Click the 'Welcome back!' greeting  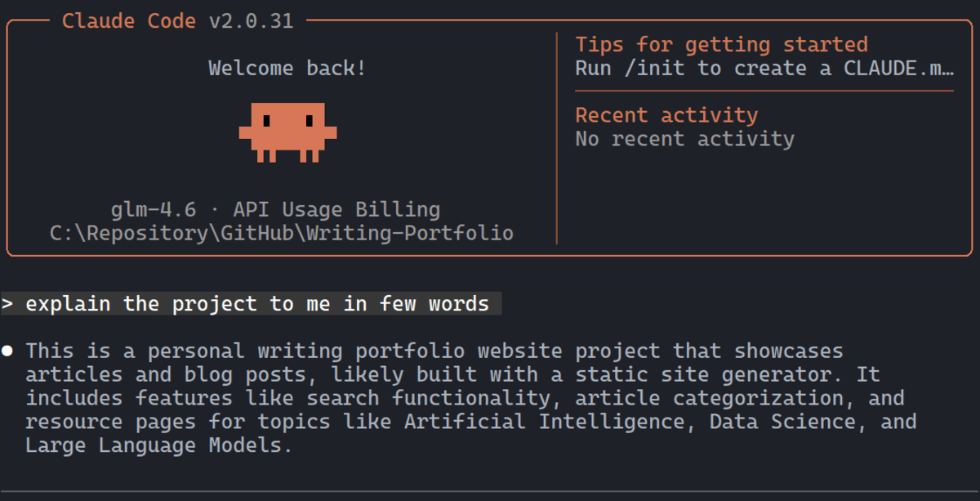pos(287,68)
